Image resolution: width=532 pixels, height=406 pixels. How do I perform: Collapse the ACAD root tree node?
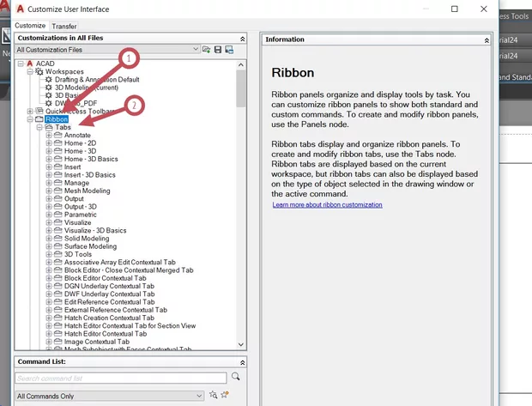21,64
